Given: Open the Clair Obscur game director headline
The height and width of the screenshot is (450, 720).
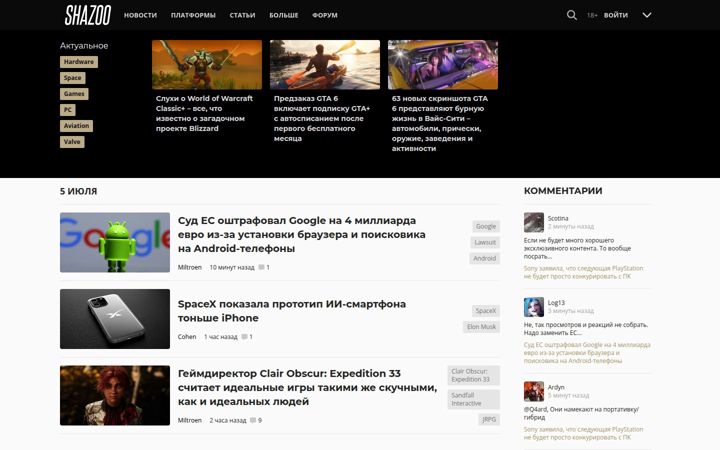Looking at the screenshot, I should coord(307,388).
